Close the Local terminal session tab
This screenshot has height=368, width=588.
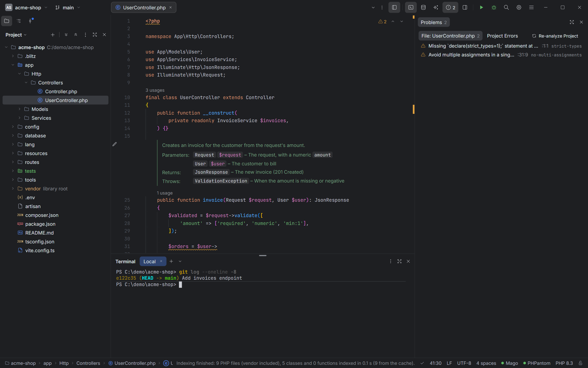(161, 261)
